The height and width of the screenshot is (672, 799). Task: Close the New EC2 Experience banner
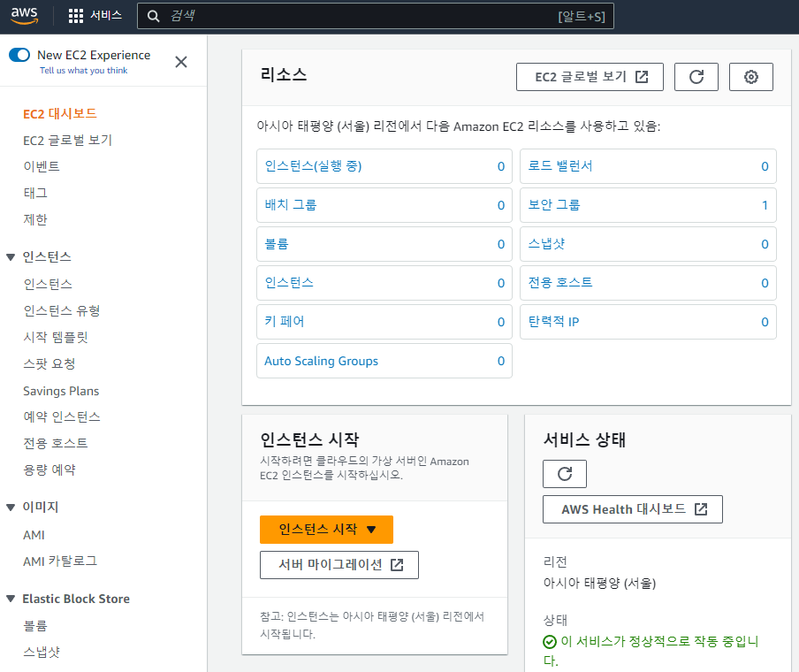[181, 62]
